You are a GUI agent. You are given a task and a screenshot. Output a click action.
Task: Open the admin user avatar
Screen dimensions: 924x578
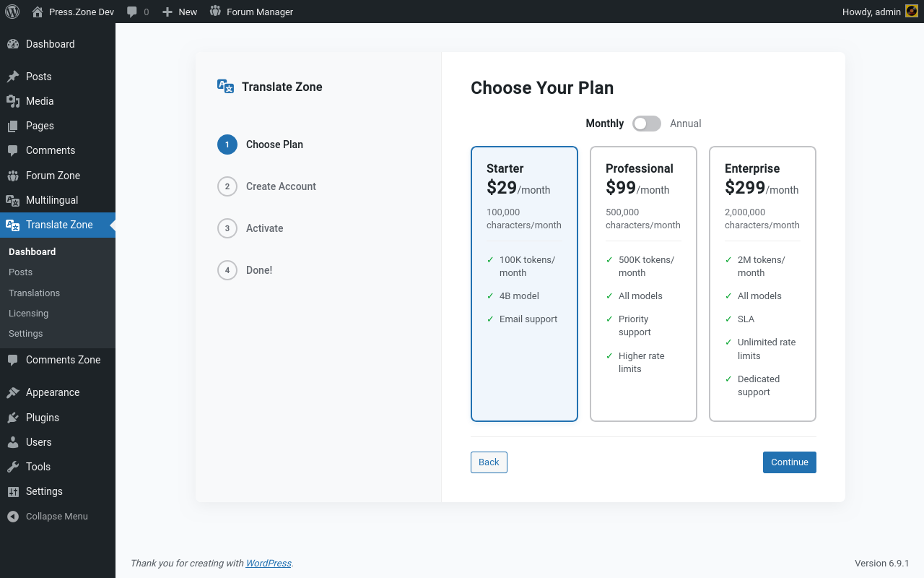point(912,12)
